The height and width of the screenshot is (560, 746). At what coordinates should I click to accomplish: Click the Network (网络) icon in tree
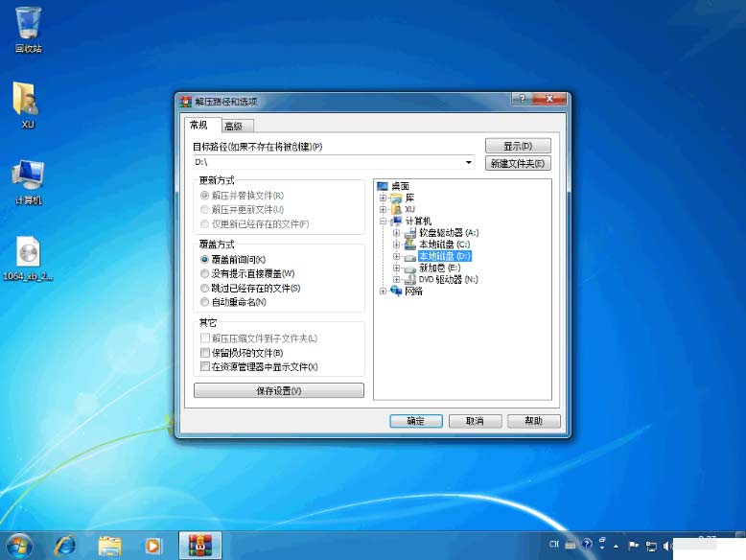click(396, 291)
